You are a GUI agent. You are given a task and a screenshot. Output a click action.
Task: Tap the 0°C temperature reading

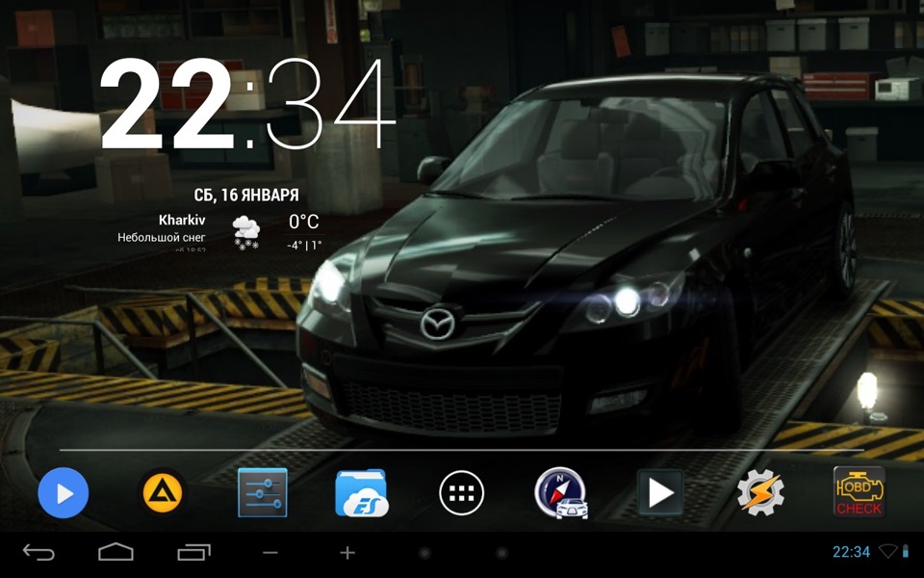point(303,222)
